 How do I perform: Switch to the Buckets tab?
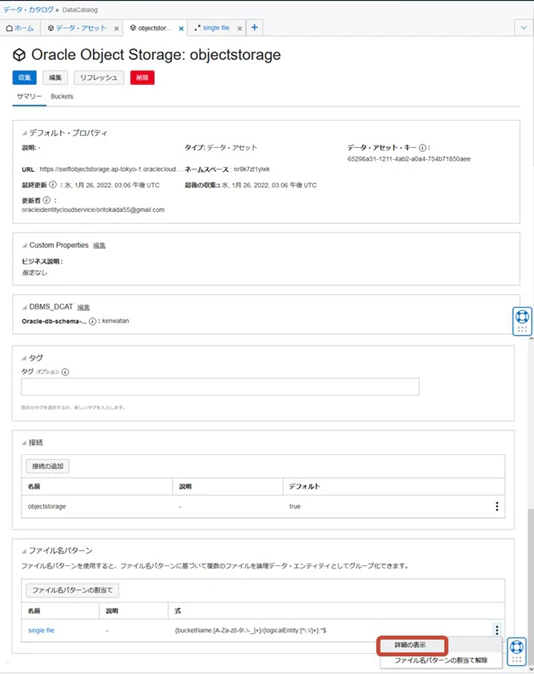pyautogui.click(x=62, y=96)
